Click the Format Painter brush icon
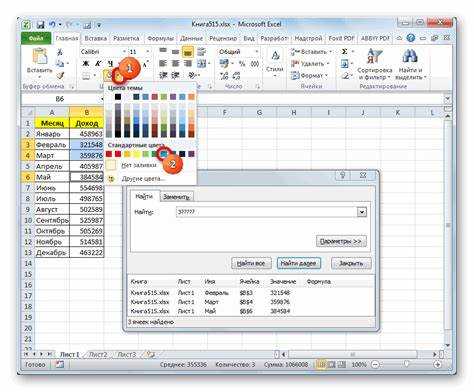474x392 pixels. click(x=60, y=76)
